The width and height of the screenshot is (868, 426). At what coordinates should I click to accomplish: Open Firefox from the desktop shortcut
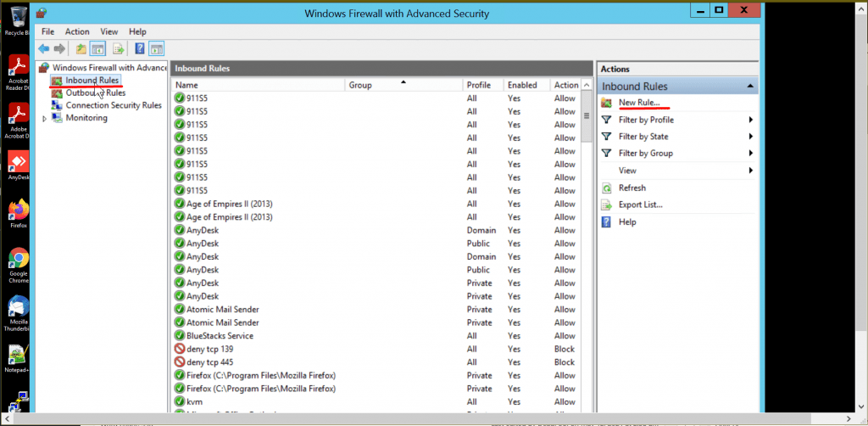[19, 213]
